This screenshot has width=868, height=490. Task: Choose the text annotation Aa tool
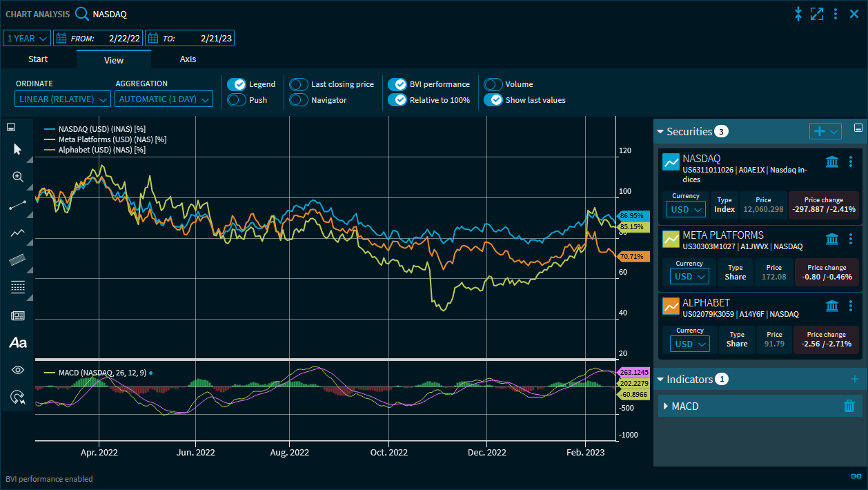pos(18,342)
